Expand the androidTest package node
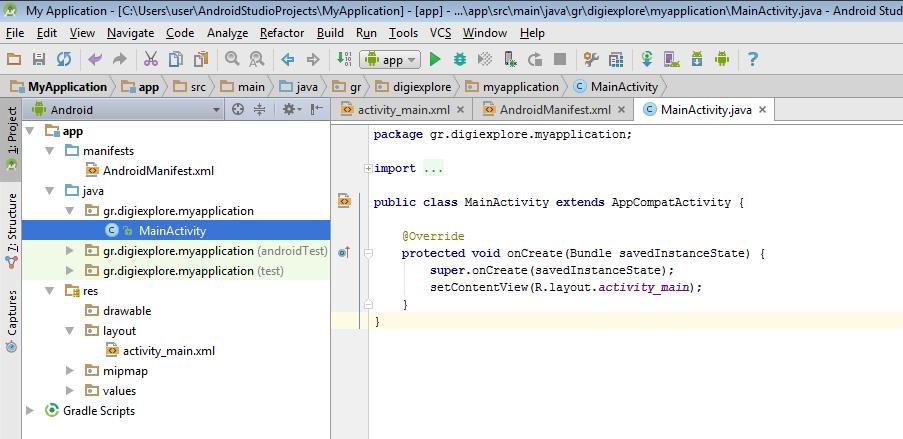Viewport: 903px width, 439px height. pyautogui.click(x=70, y=251)
